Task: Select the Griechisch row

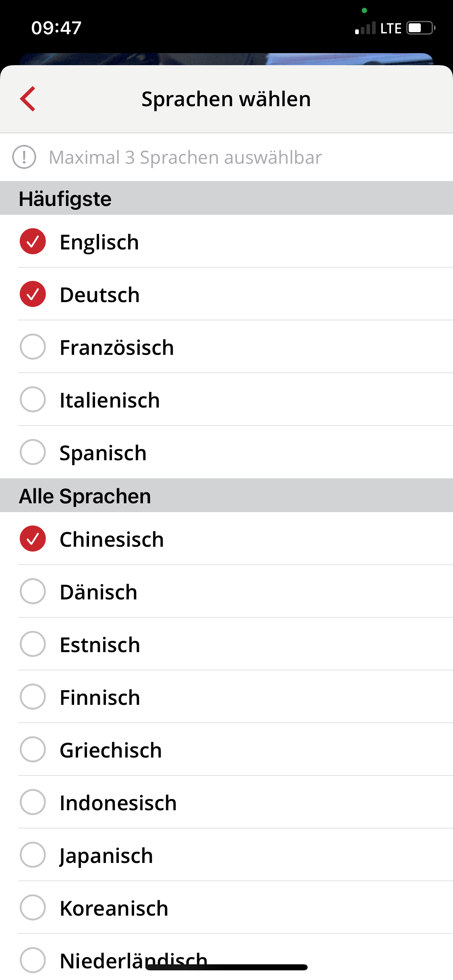Action: 226,749
